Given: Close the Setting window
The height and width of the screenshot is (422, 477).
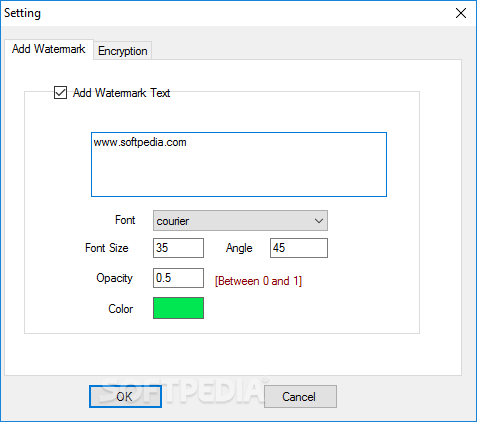Looking at the screenshot, I should tap(461, 13).
